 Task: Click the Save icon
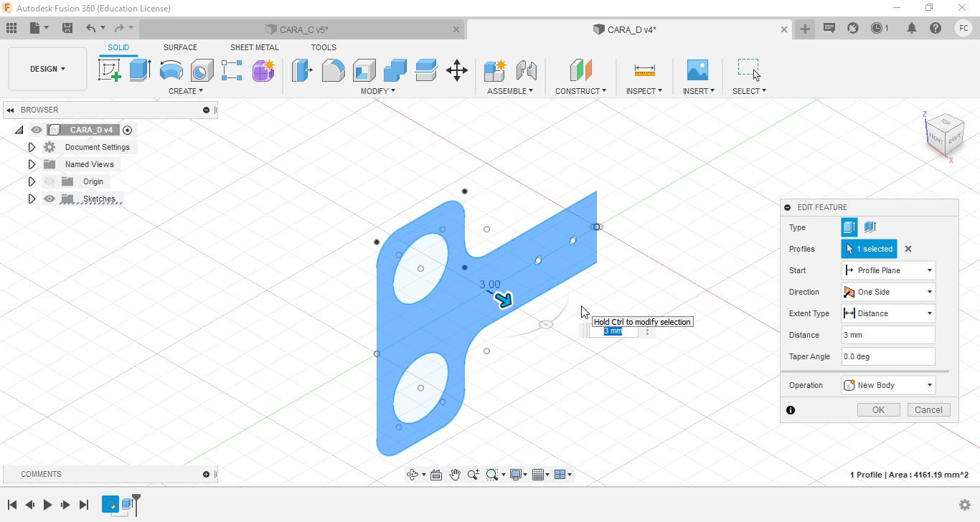pos(67,28)
